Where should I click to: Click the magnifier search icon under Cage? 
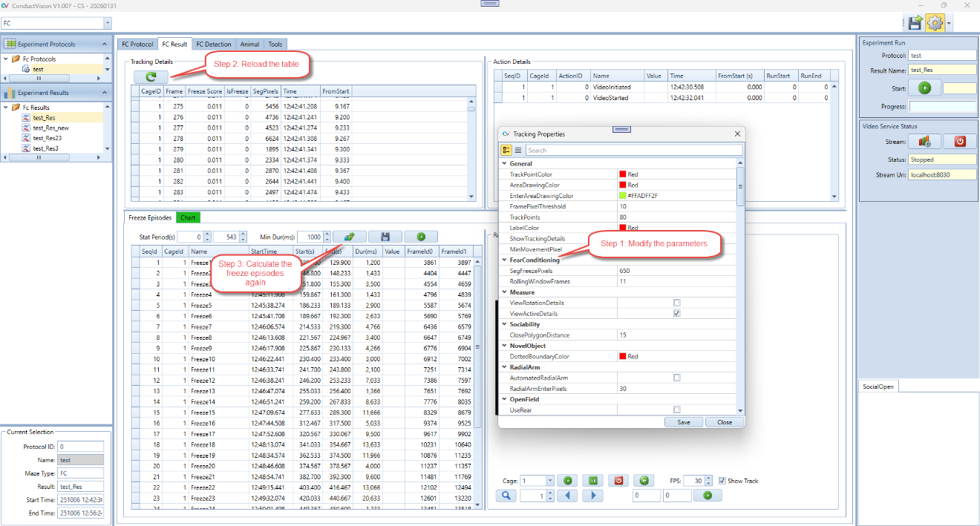[506, 496]
